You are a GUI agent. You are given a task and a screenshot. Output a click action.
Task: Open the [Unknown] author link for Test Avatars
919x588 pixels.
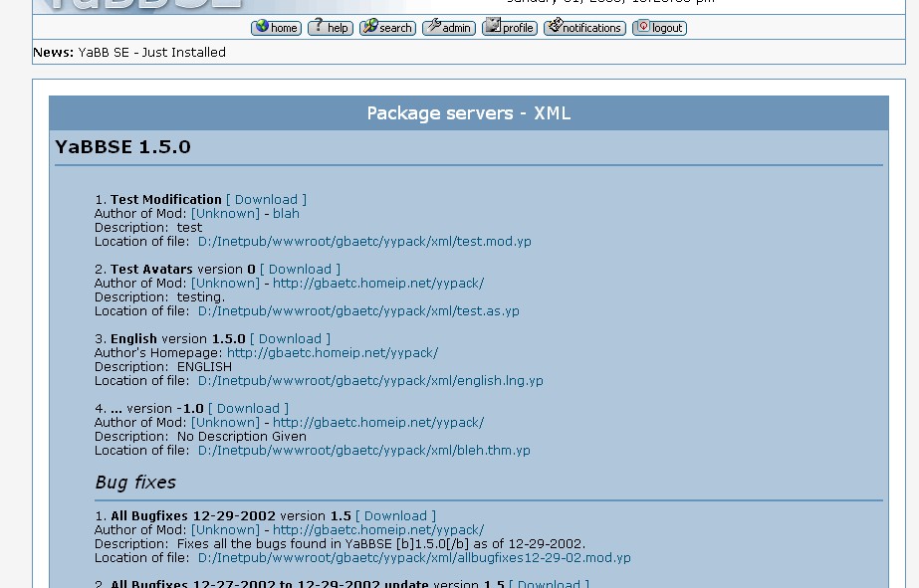pos(225,284)
